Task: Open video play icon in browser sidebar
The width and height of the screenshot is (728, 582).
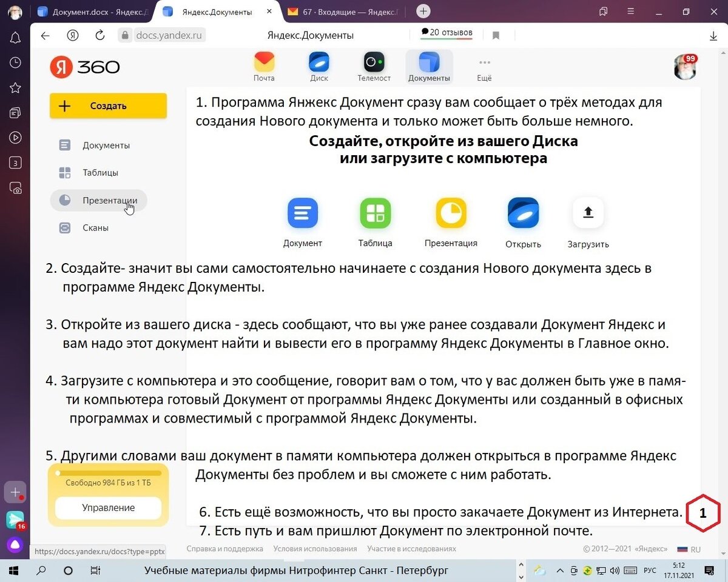Action: pyautogui.click(x=16, y=138)
